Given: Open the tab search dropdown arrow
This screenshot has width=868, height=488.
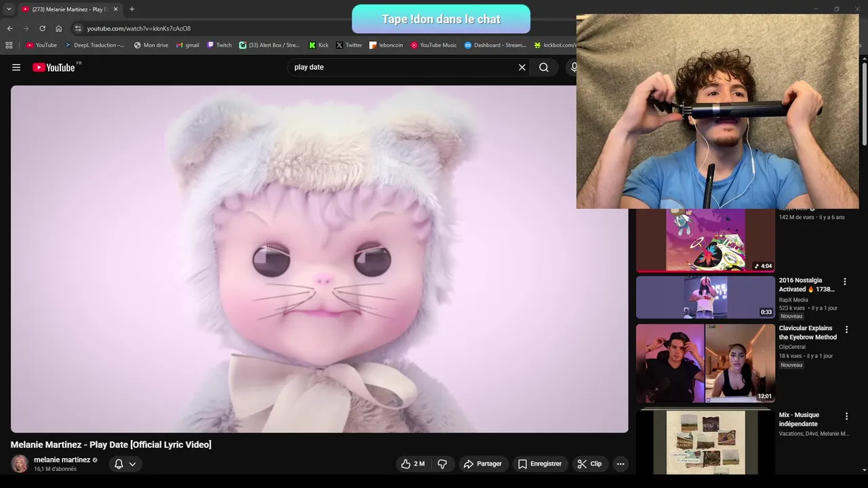Looking at the screenshot, I should 9,9.
